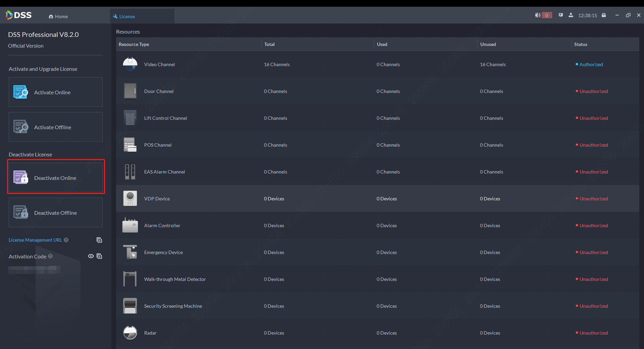Click the Radar resource icon
This screenshot has width=644, height=349.
pos(130,333)
